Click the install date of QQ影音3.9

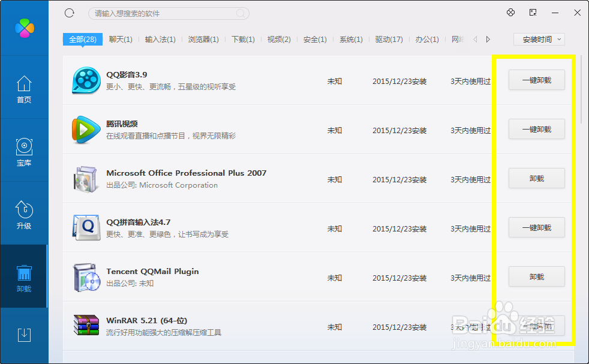pyautogui.click(x=399, y=81)
